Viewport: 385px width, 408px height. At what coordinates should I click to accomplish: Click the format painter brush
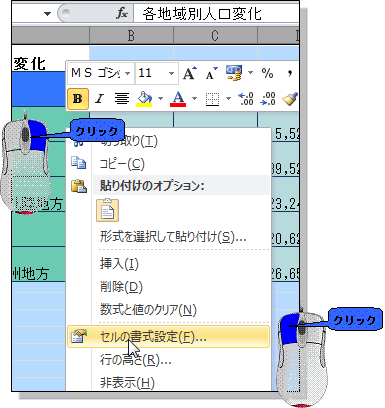click(290, 99)
